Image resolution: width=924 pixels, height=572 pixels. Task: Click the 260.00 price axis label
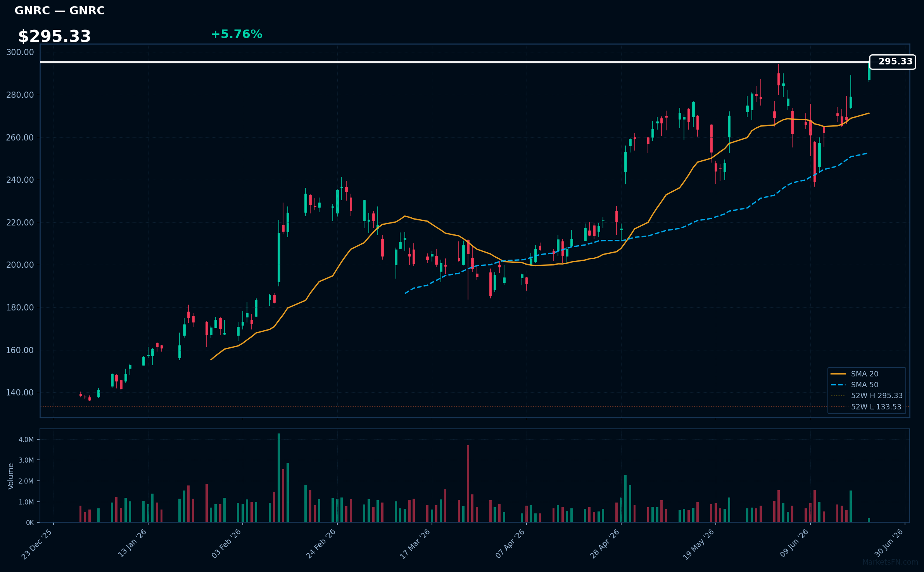coord(20,138)
